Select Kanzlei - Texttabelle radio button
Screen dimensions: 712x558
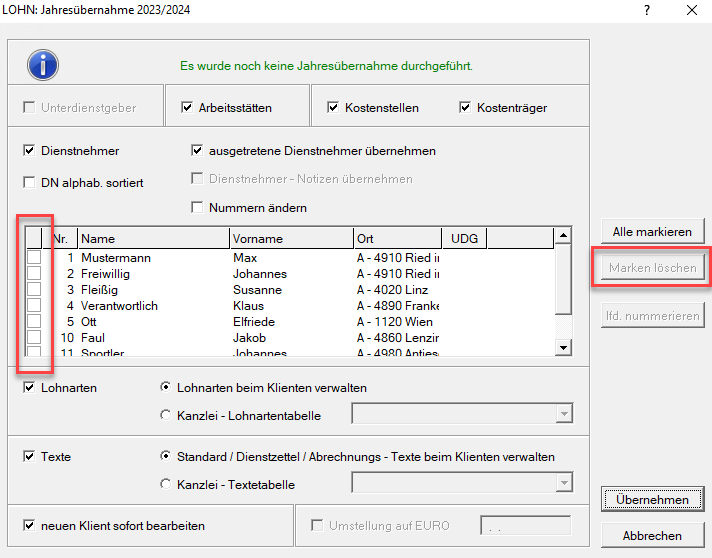[x=166, y=485]
